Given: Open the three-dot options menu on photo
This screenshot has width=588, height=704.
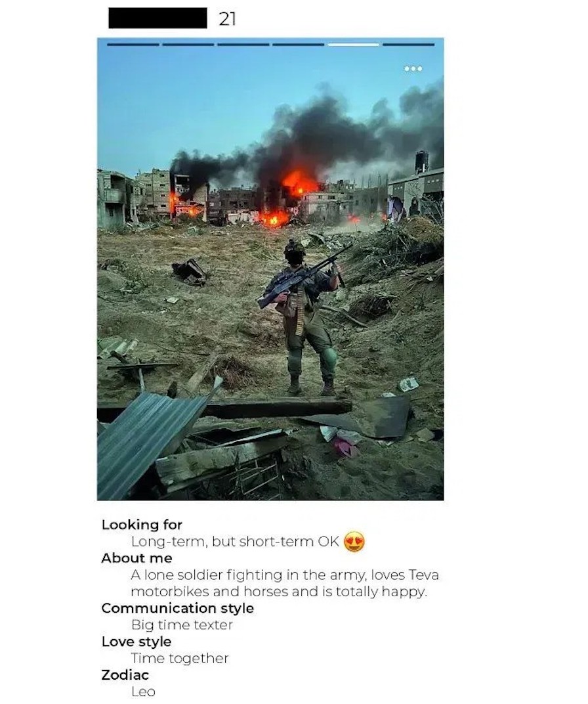Looking at the screenshot, I should (x=413, y=69).
